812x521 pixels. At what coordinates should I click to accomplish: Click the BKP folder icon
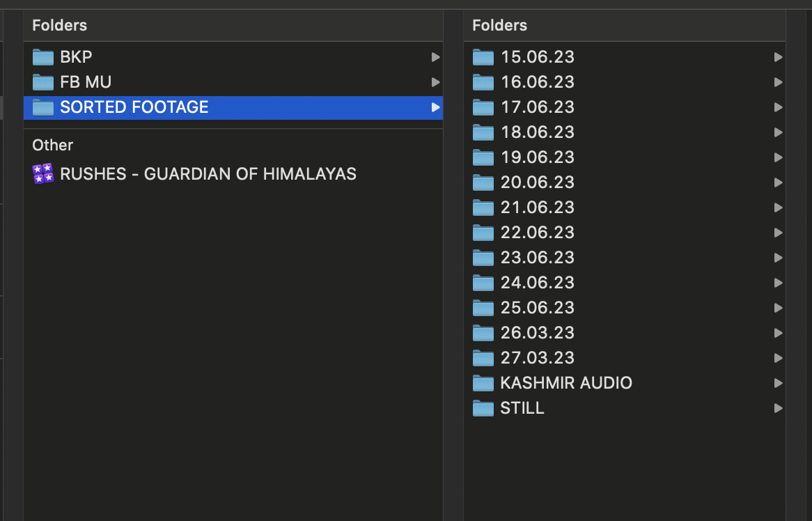[43, 57]
